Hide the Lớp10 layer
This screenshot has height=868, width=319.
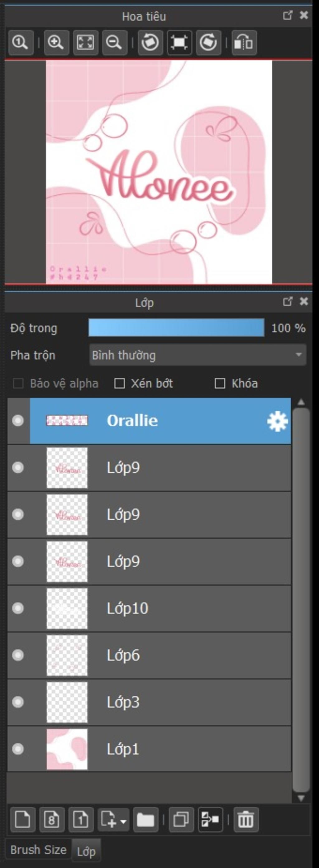(18, 608)
